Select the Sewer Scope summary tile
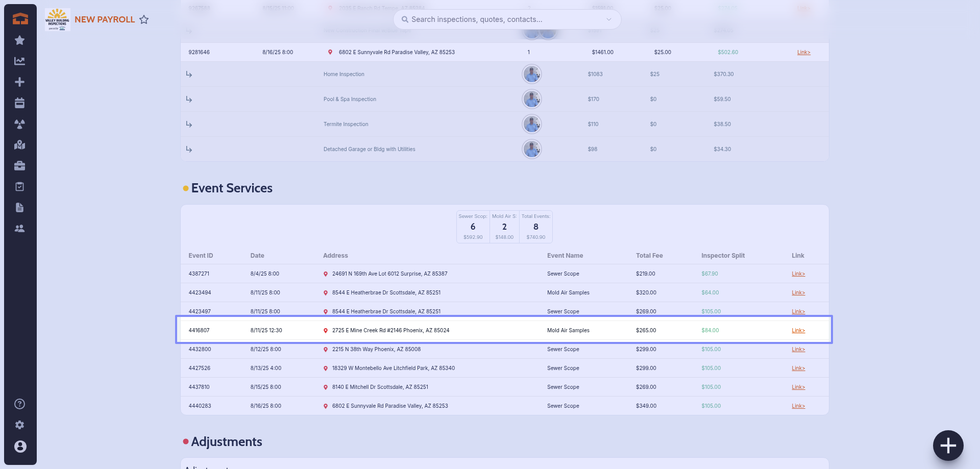The width and height of the screenshot is (980, 469). pyautogui.click(x=473, y=227)
